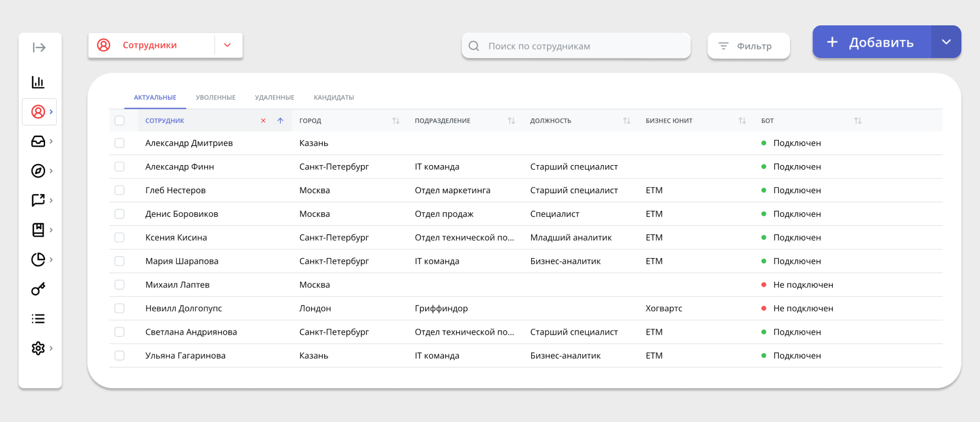Switch to the Уволенные tab
980x422 pixels.
pos(215,97)
